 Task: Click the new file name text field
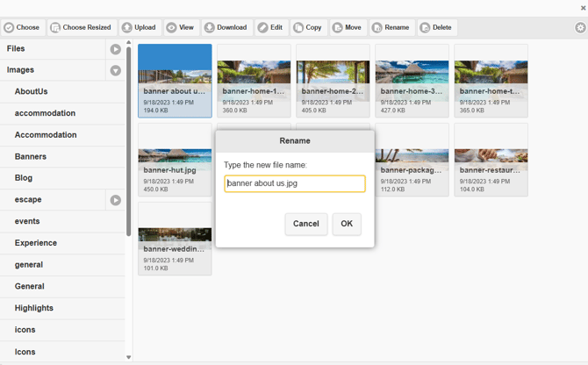click(295, 183)
